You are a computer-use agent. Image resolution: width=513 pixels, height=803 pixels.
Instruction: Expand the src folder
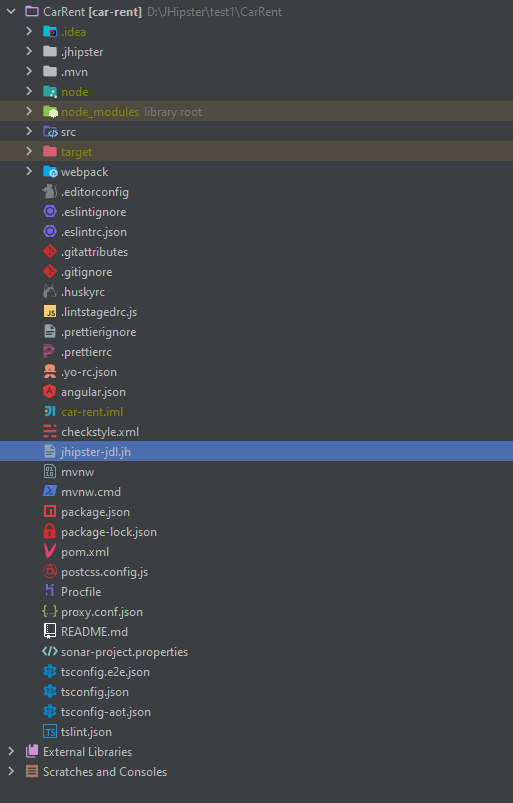[x=29, y=132]
